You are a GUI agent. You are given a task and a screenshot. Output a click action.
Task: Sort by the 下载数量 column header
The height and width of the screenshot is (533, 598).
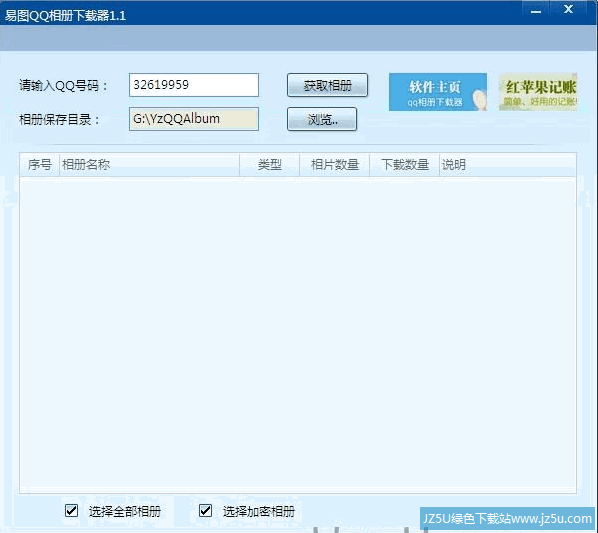405,165
